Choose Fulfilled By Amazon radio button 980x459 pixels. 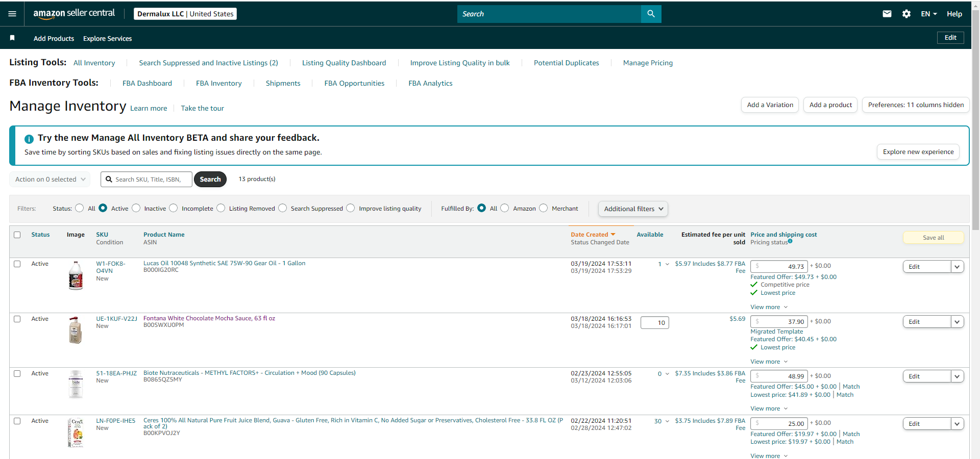pos(505,208)
